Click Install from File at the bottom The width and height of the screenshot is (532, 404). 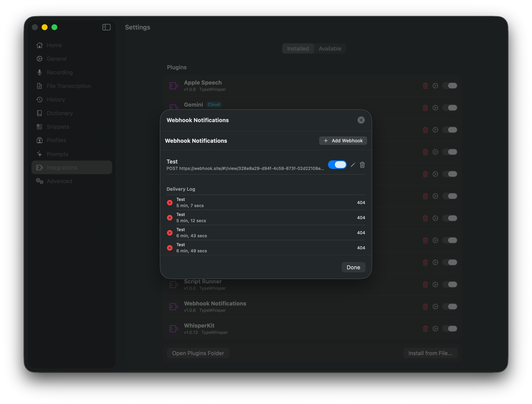coord(430,353)
